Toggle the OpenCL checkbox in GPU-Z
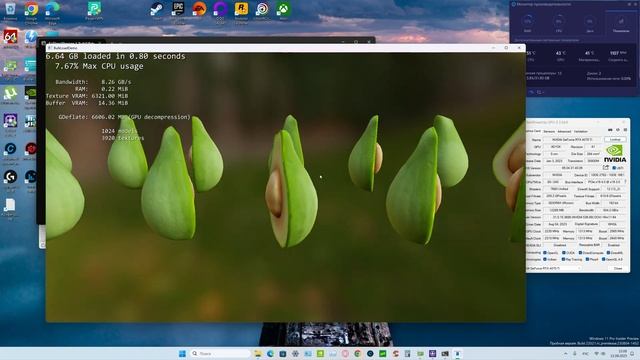 point(545,253)
